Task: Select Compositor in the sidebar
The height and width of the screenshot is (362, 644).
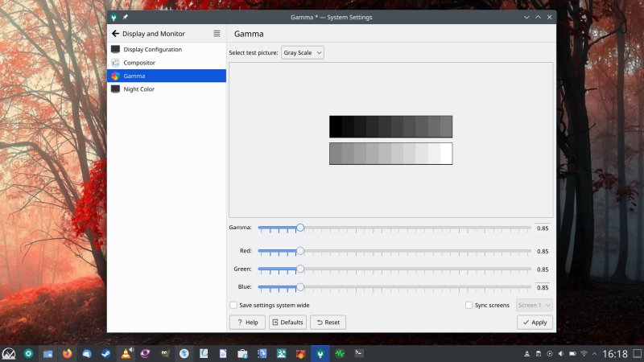Action: 139,63
